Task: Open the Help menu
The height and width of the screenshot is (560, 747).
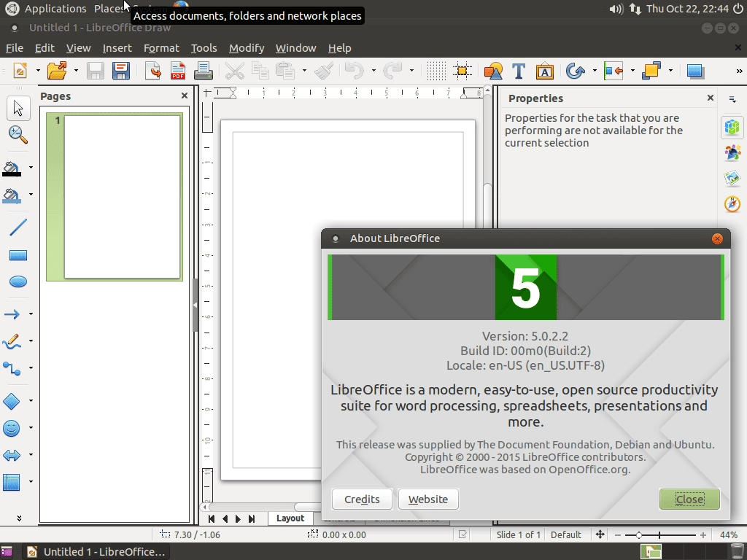Action: [x=340, y=48]
